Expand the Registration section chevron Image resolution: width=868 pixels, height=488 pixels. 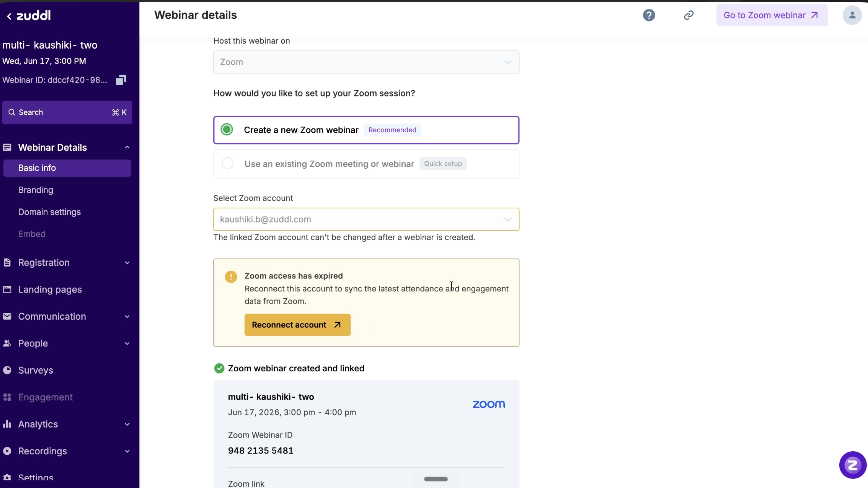pos(127,263)
